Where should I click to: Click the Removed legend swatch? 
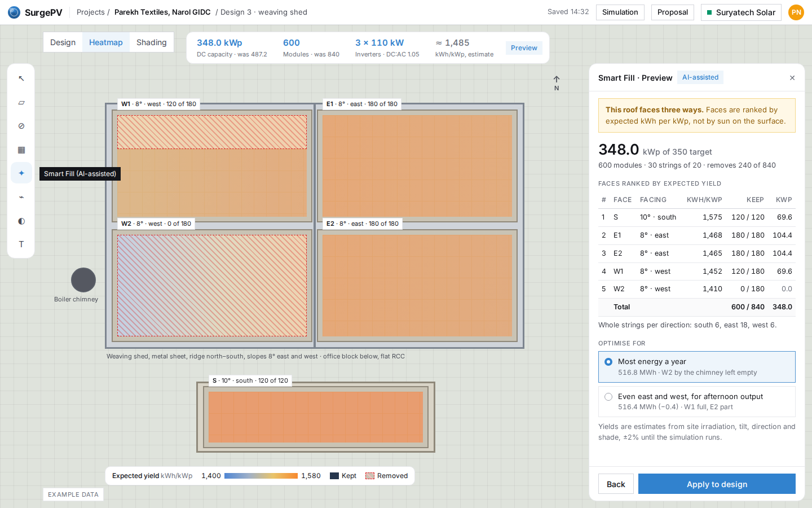click(x=370, y=476)
